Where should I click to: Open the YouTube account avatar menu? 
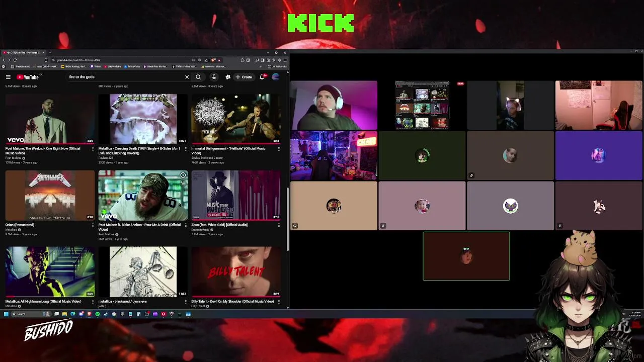pyautogui.click(x=276, y=77)
